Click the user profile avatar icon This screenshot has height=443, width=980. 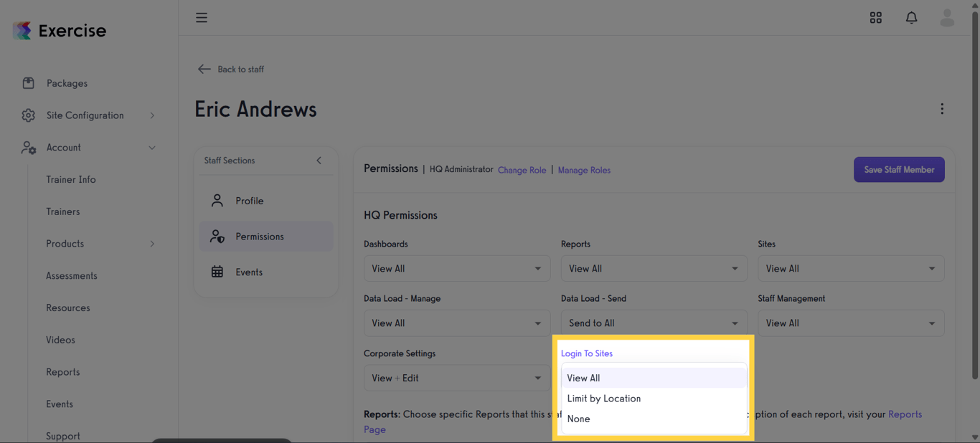(x=946, y=17)
